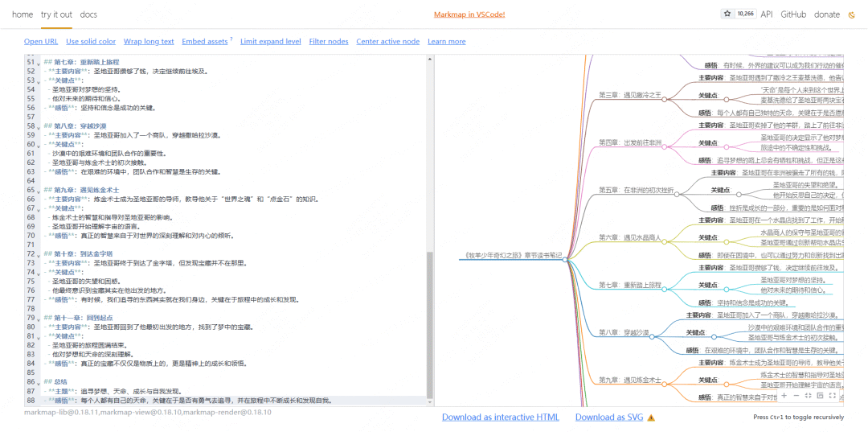This screenshot has width=868, height=432.
Task: Download as interactive HTML
Action: [500, 417]
